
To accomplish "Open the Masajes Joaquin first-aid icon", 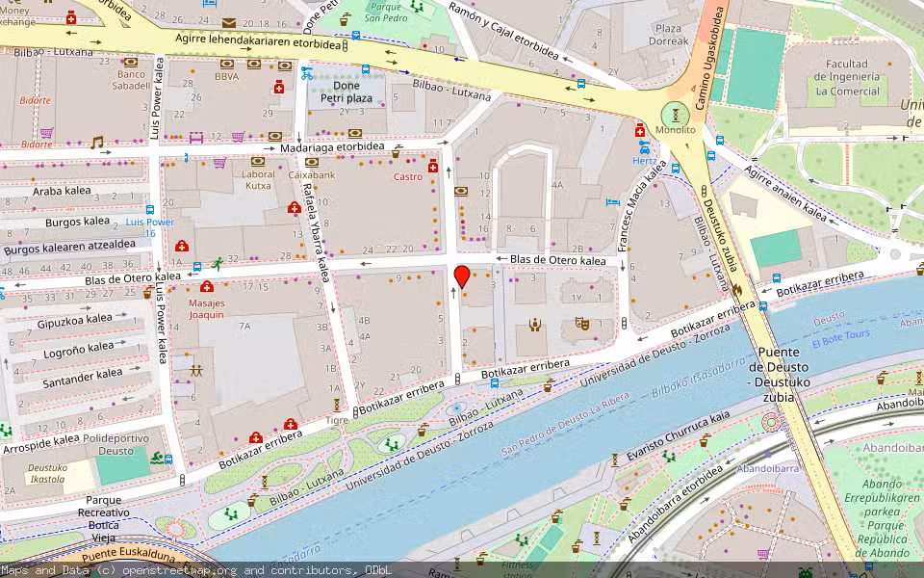I will [x=208, y=286].
